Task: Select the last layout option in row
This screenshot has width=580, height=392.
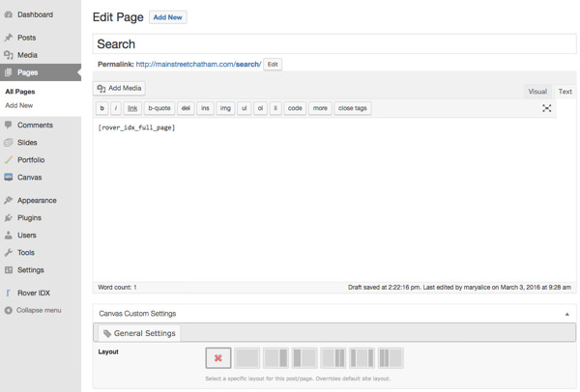Action: pos(391,358)
